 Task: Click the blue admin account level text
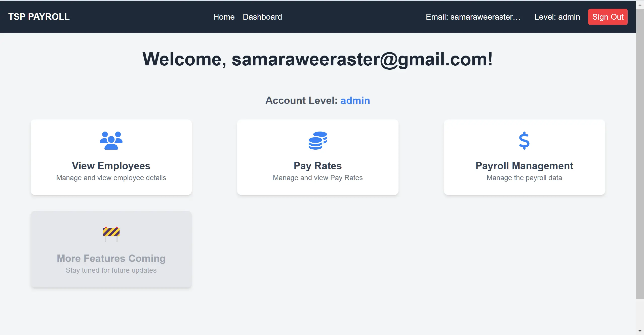coord(355,100)
